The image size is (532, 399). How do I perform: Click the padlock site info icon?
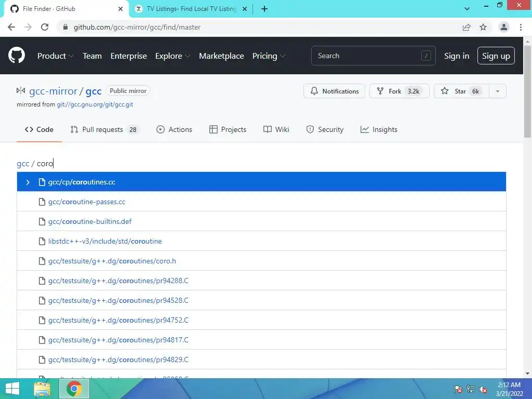tap(65, 27)
